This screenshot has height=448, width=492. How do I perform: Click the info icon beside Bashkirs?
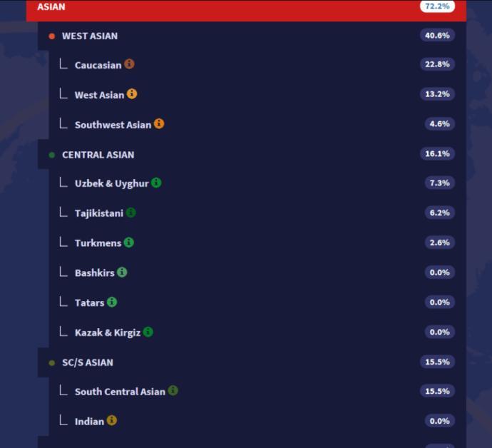(x=122, y=273)
